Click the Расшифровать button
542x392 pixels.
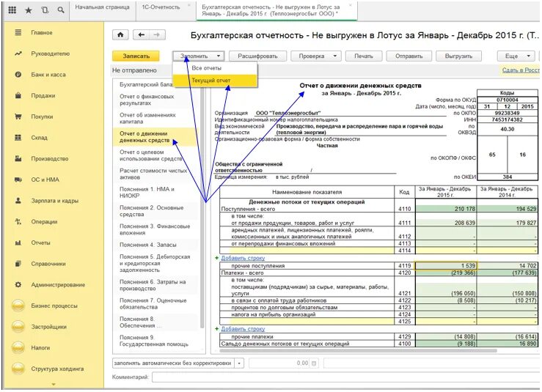click(257, 56)
